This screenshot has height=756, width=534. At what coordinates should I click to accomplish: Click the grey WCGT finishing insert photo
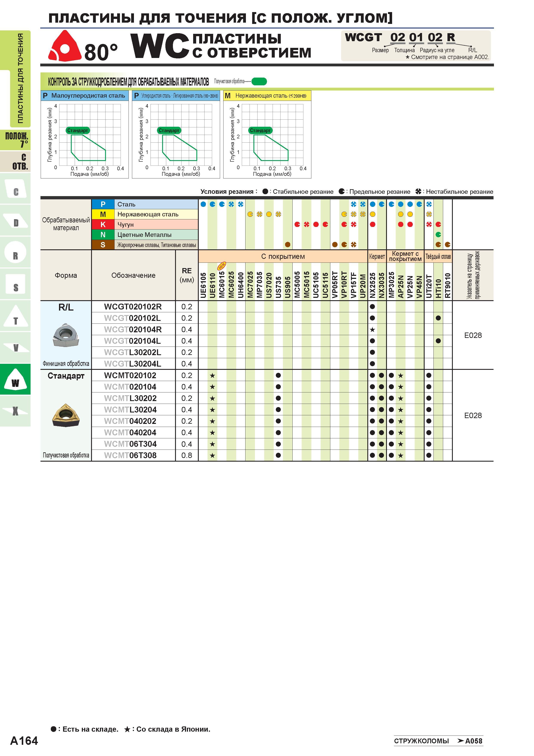pyautogui.click(x=66, y=335)
